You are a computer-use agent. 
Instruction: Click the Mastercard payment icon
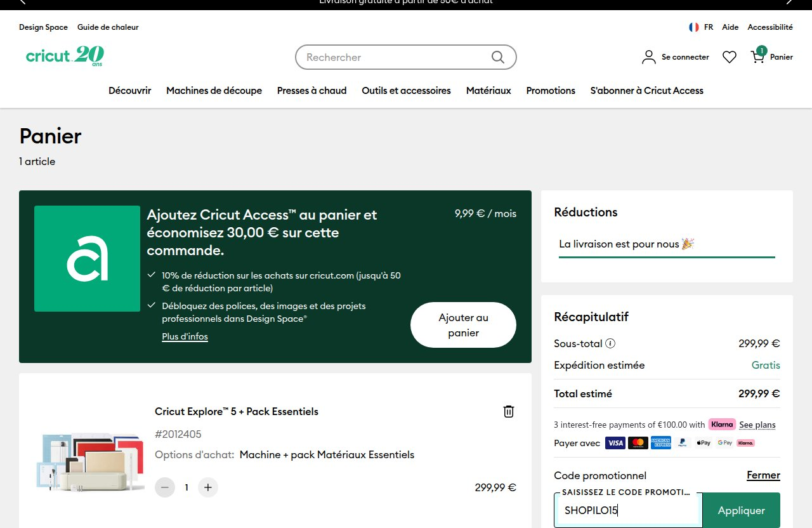pyautogui.click(x=638, y=443)
